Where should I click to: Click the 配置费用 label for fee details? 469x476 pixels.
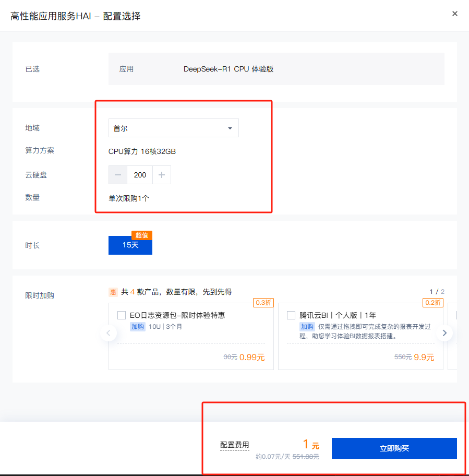(235, 445)
